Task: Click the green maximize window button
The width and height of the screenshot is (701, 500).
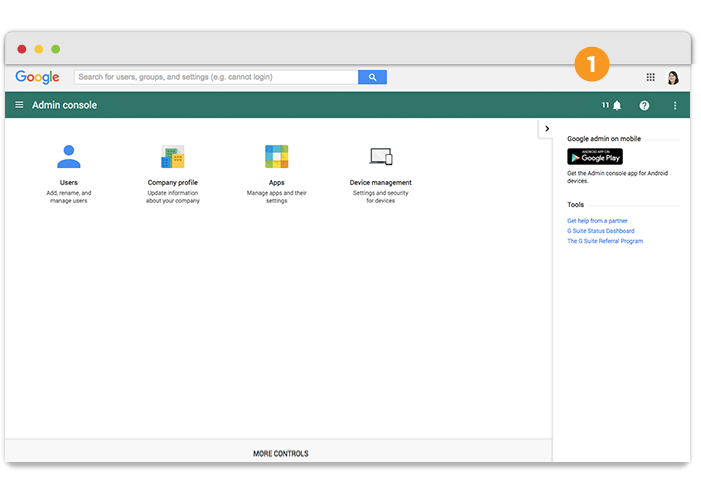Action: point(55,49)
